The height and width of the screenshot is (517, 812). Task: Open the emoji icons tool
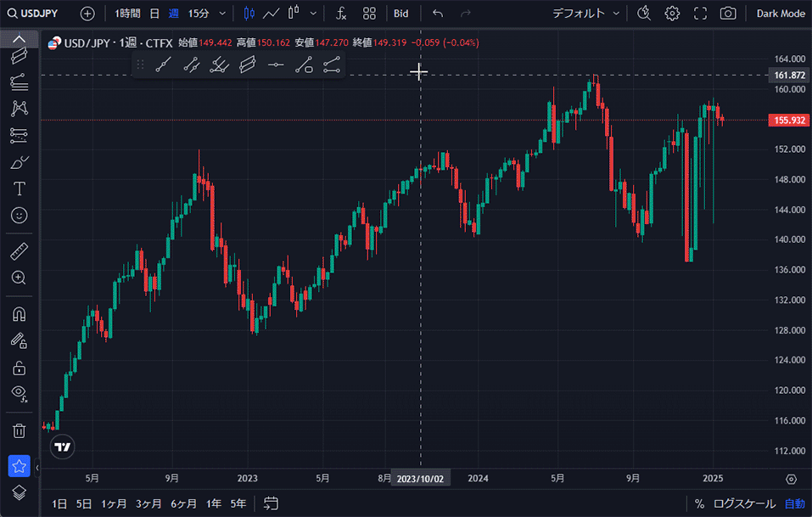tap(20, 216)
